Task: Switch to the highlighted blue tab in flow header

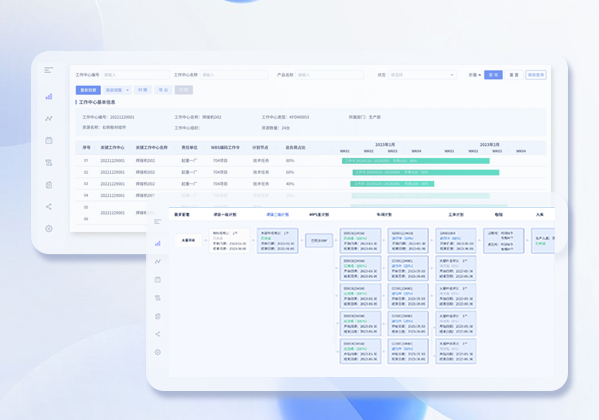Action: click(x=277, y=215)
